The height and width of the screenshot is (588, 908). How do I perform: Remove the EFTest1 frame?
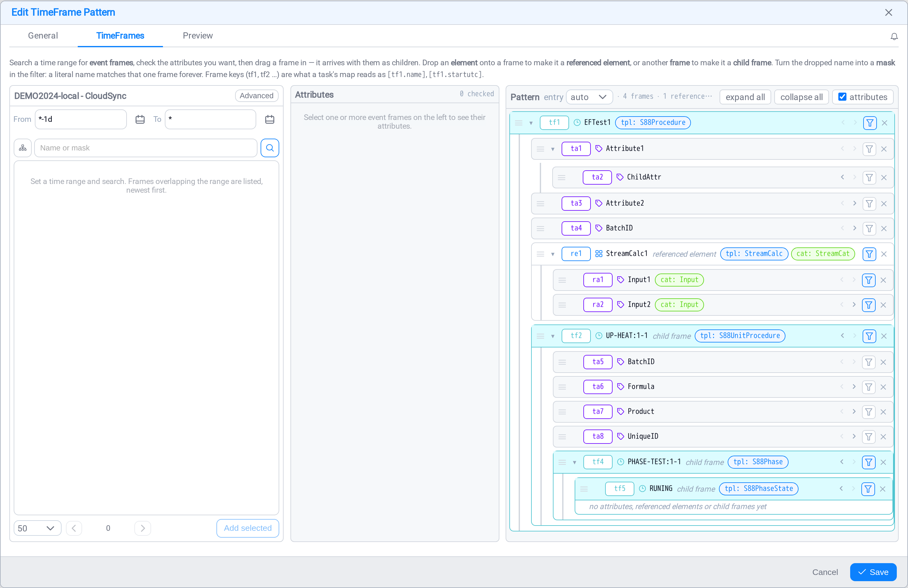885,123
